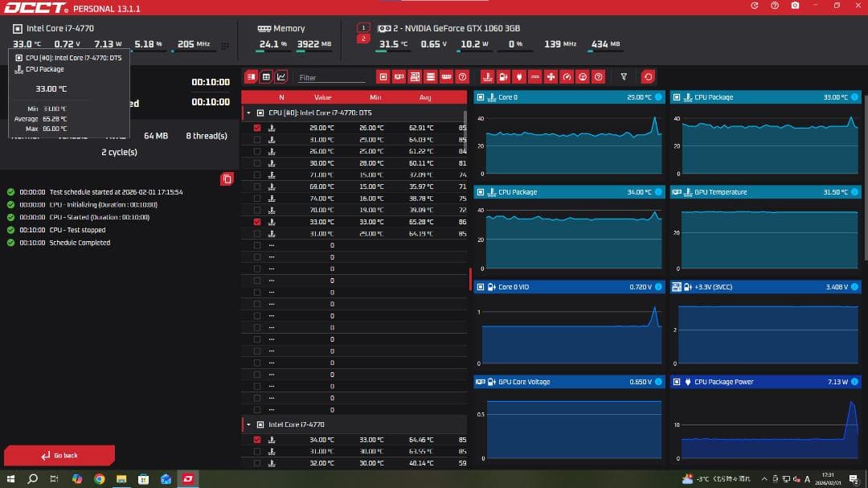Collapse the CPU [#0] Intel Core i7-4770 DTS group
The height and width of the screenshot is (488, 868).
pos(248,113)
